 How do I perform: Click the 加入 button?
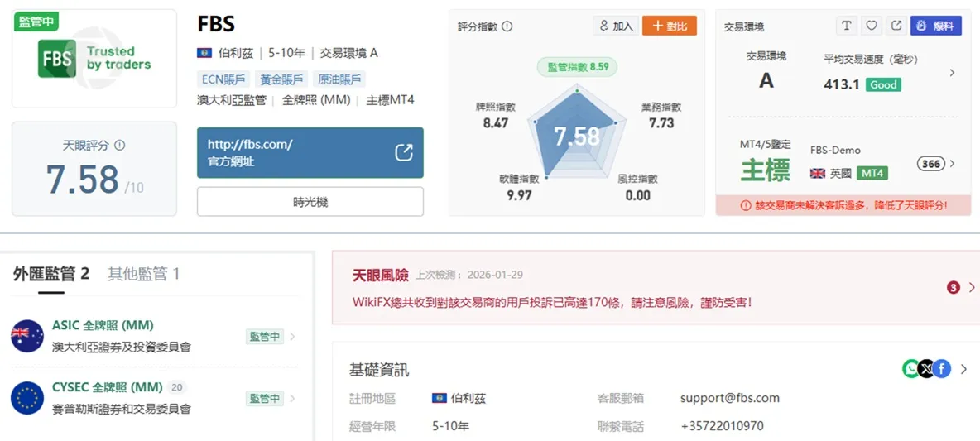616,26
